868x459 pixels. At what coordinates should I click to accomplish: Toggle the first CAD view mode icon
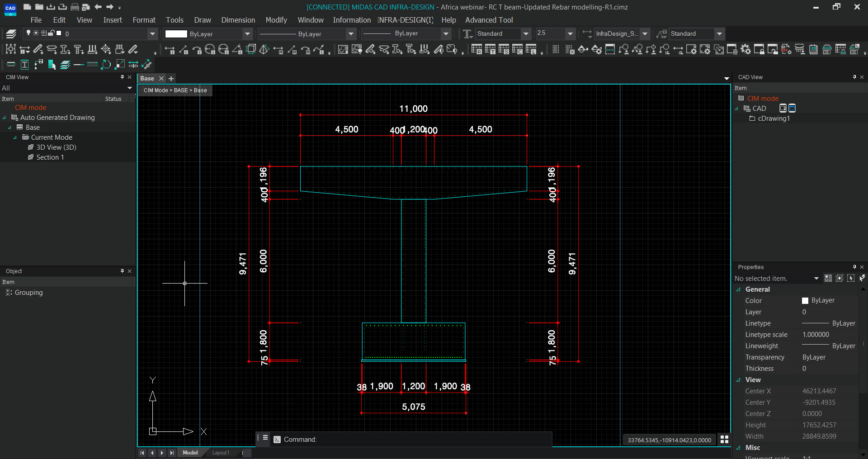783,108
